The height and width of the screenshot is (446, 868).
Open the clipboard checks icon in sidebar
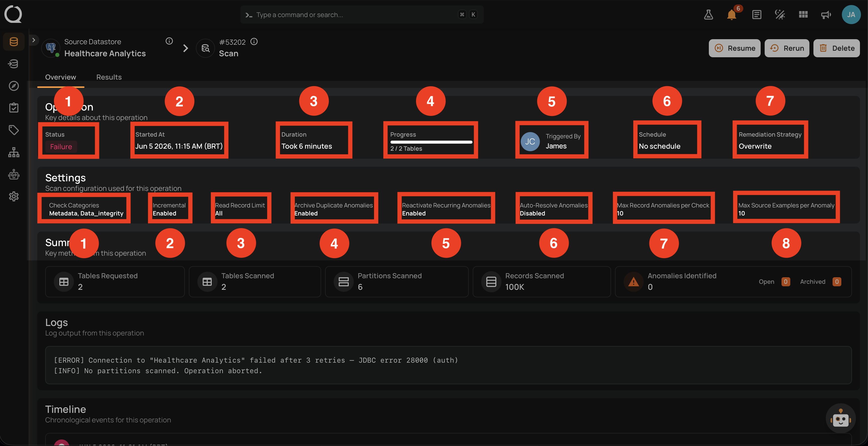coord(14,108)
